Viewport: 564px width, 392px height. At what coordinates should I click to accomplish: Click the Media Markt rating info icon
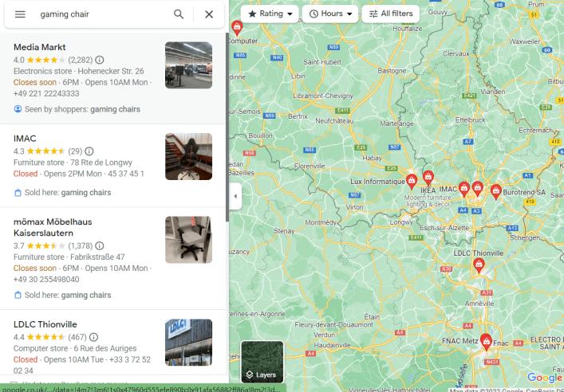pos(100,60)
